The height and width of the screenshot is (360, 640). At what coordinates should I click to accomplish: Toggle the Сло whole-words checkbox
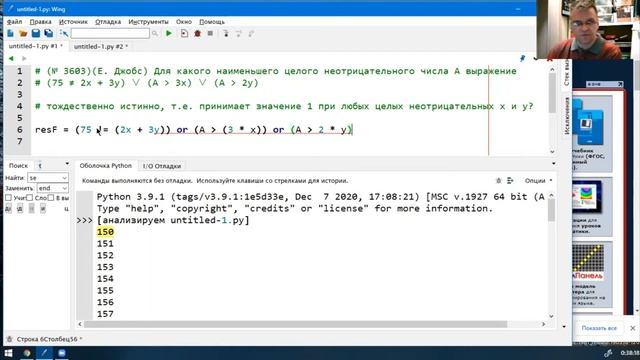tap(29, 198)
